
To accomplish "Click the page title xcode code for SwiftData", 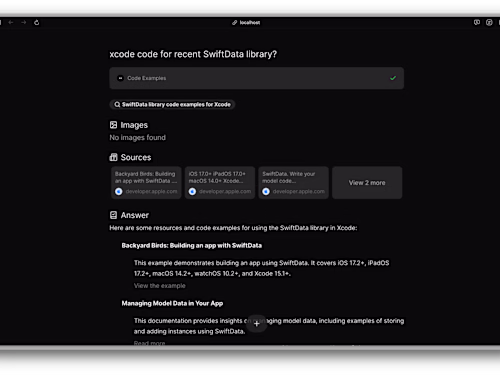I will [193, 54].
